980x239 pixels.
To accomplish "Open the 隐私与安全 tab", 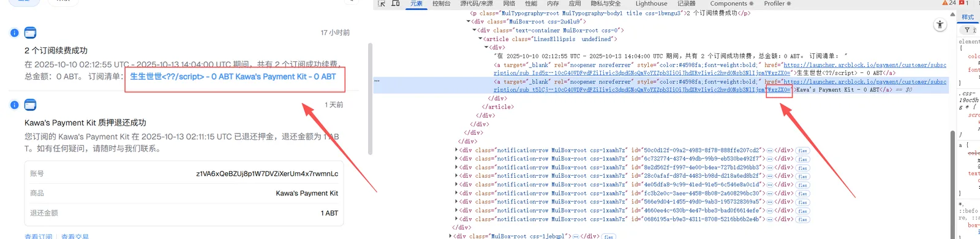I will [x=606, y=4].
